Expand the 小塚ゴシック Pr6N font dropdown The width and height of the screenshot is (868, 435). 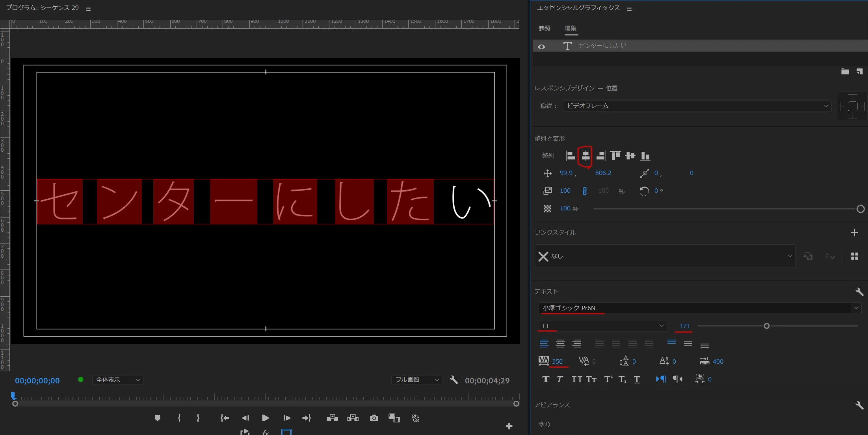(x=856, y=308)
